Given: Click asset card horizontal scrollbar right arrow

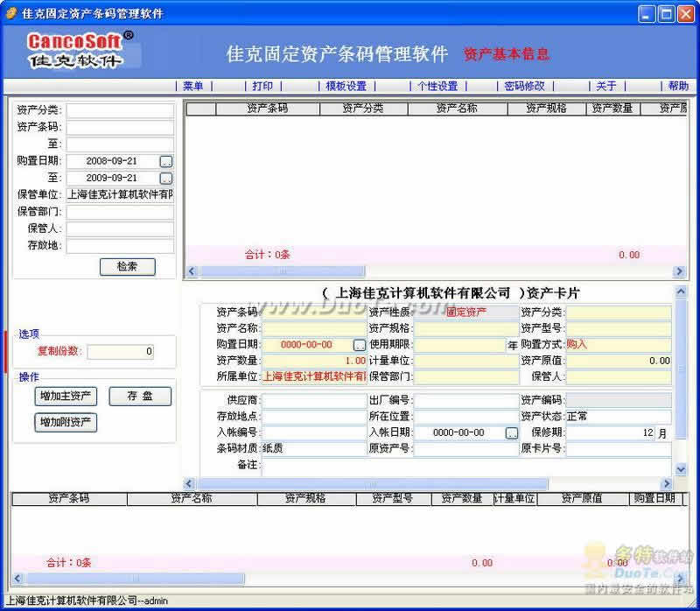Looking at the screenshot, I should pos(667,484).
